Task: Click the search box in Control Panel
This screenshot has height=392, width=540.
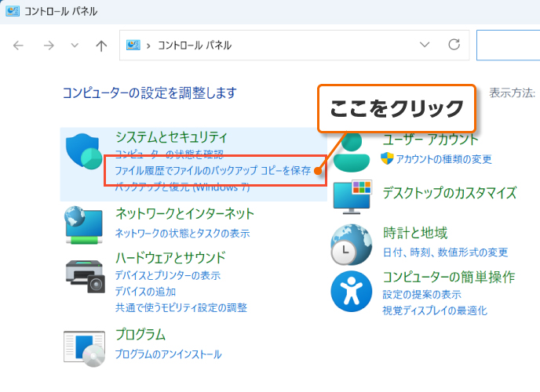Action: coord(508,45)
